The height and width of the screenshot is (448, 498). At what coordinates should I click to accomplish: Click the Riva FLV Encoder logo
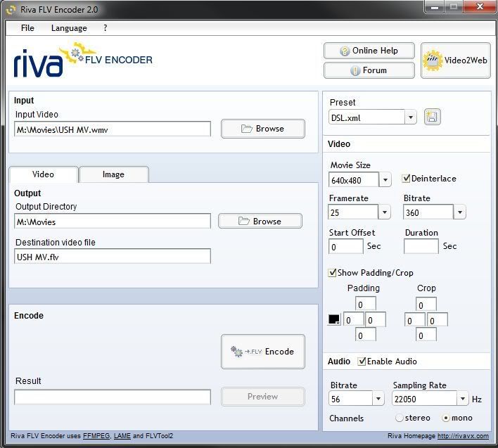[83, 60]
